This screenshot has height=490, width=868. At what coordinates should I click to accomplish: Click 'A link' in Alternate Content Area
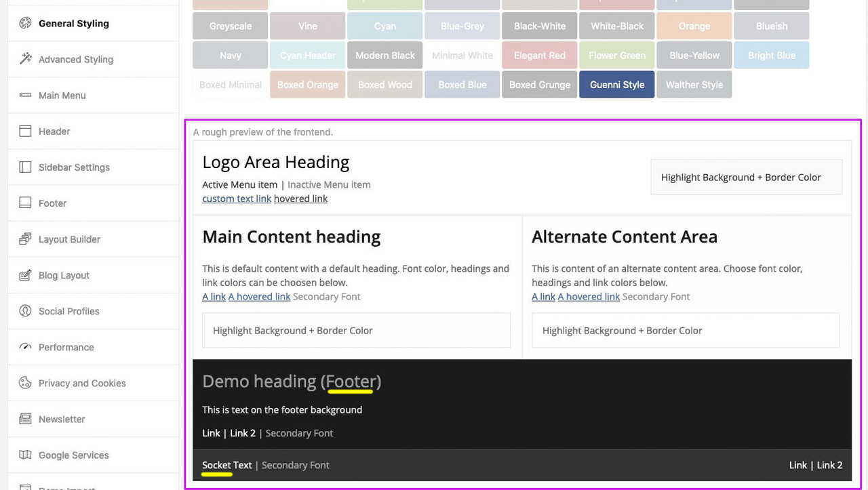(x=543, y=296)
